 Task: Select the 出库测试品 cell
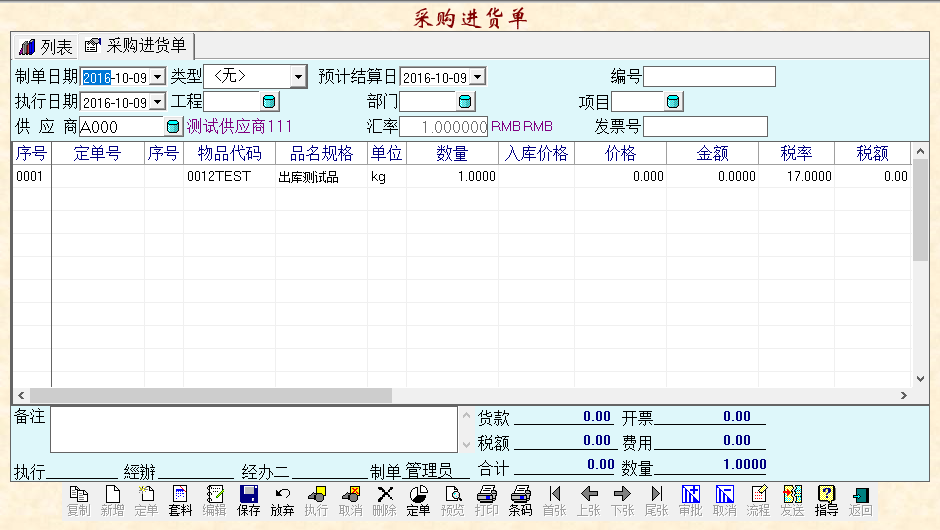click(x=321, y=176)
